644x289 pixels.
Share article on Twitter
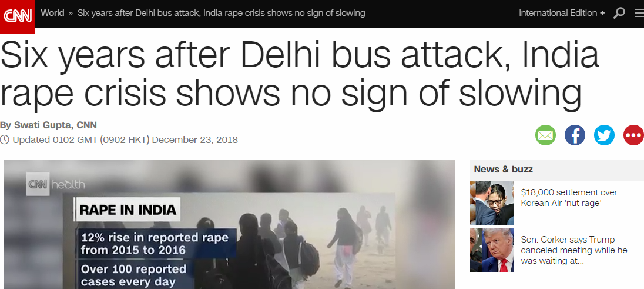pos(604,135)
